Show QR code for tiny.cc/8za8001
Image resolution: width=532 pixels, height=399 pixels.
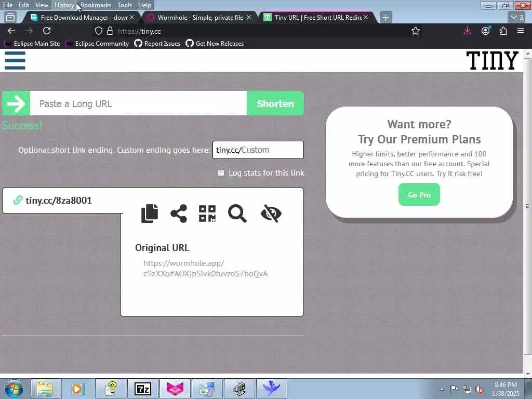pyautogui.click(x=207, y=214)
